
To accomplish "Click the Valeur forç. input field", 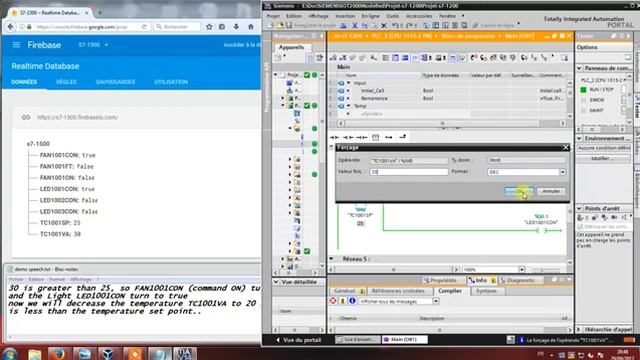I will pyautogui.click(x=409, y=172).
